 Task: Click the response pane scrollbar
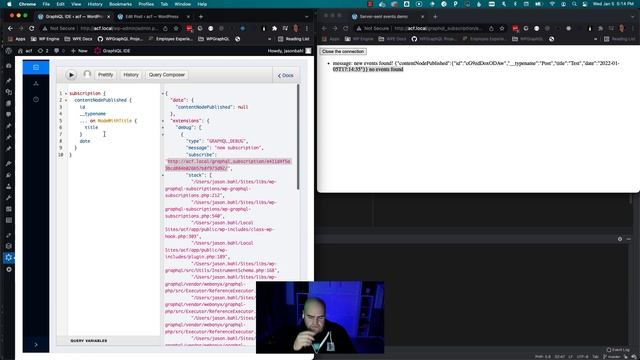click(x=298, y=137)
